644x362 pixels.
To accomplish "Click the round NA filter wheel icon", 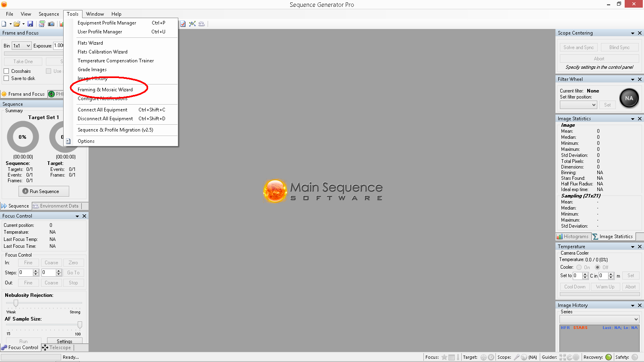I will (629, 98).
